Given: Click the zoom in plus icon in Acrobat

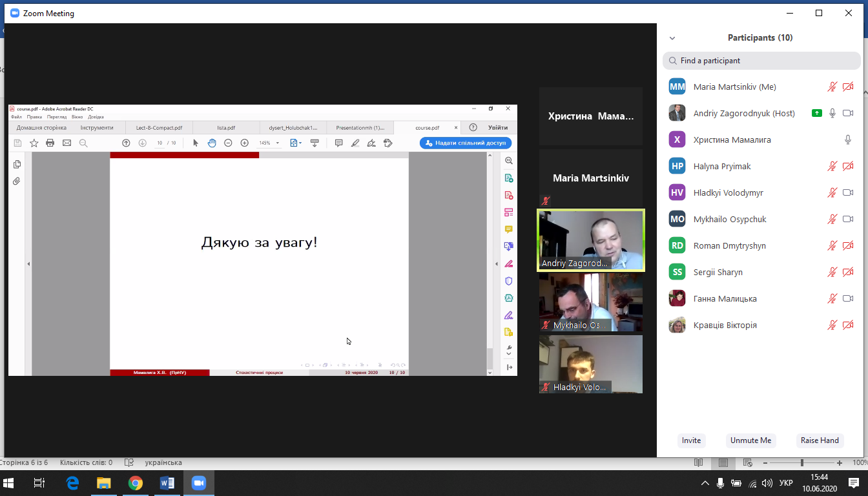Looking at the screenshot, I should [x=244, y=143].
